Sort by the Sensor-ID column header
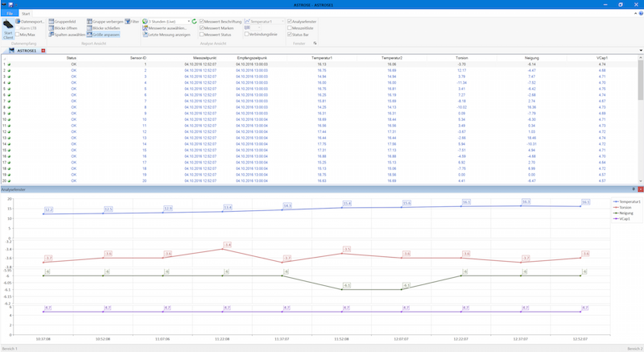The width and height of the screenshot is (644, 352). [138, 58]
